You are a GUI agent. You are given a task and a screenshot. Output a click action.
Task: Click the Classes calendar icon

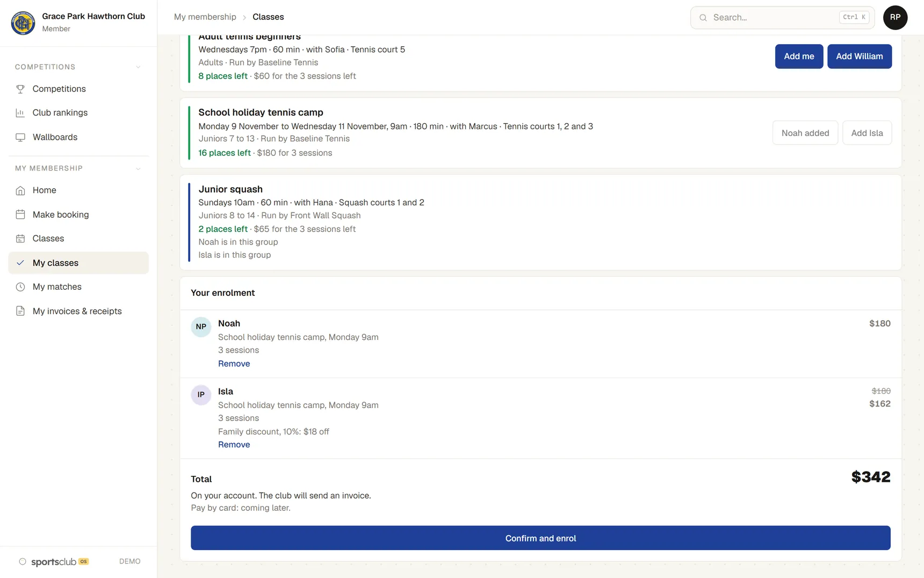tap(20, 238)
